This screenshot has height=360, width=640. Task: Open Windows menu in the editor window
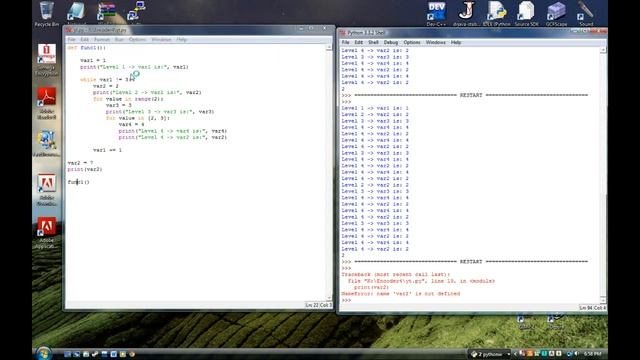click(161, 40)
